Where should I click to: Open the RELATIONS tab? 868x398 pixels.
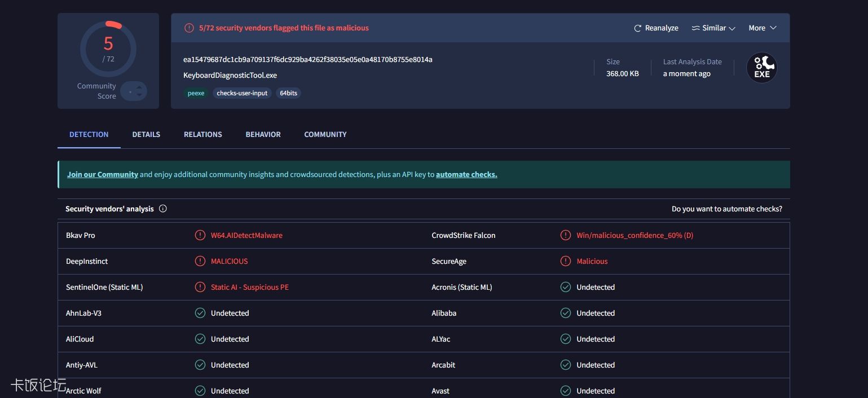click(202, 134)
